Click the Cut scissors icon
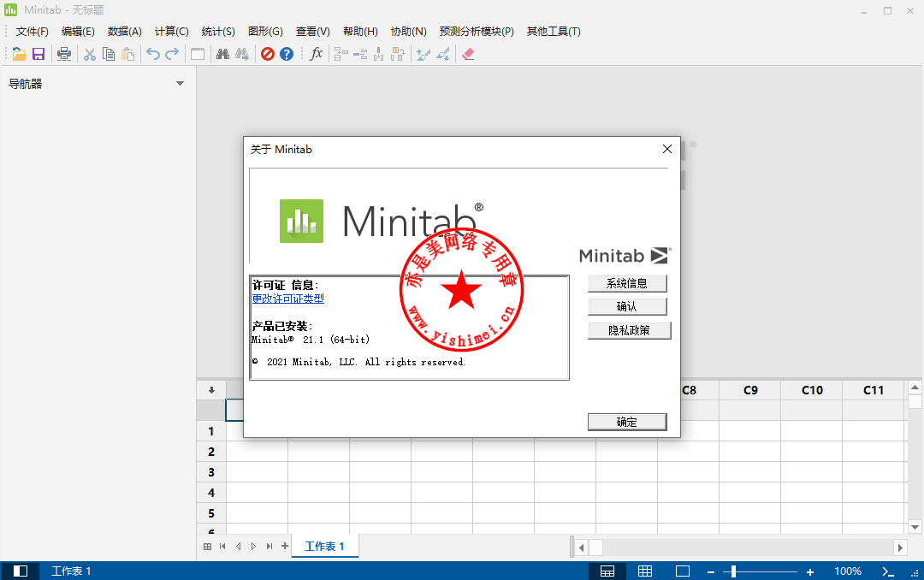Screen dimensions: 924x580 coord(90,54)
